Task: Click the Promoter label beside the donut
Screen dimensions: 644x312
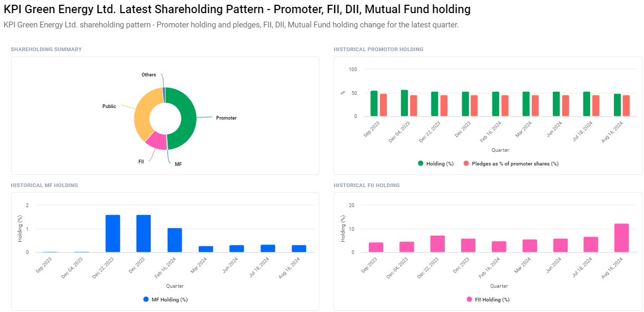Action: (x=226, y=118)
